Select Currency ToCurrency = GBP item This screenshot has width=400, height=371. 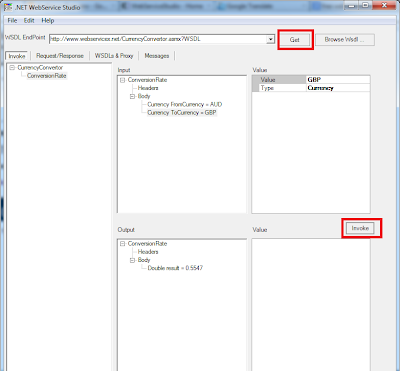point(182,113)
